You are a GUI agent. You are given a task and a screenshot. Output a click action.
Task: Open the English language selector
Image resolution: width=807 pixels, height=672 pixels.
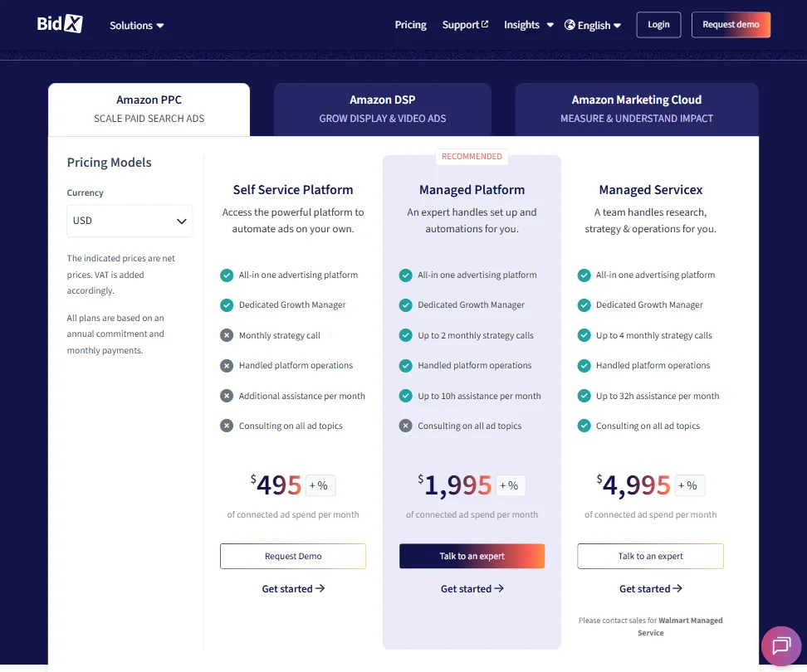[593, 25]
